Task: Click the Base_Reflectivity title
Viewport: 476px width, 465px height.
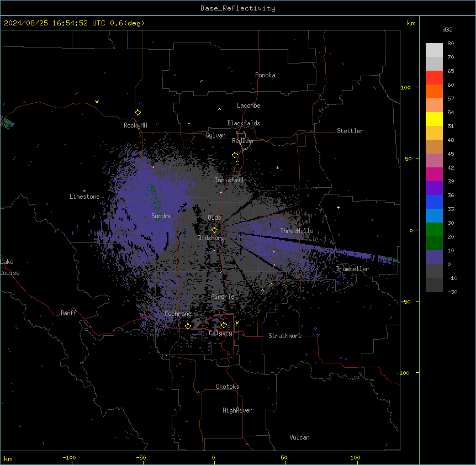Action: (x=238, y=8)
